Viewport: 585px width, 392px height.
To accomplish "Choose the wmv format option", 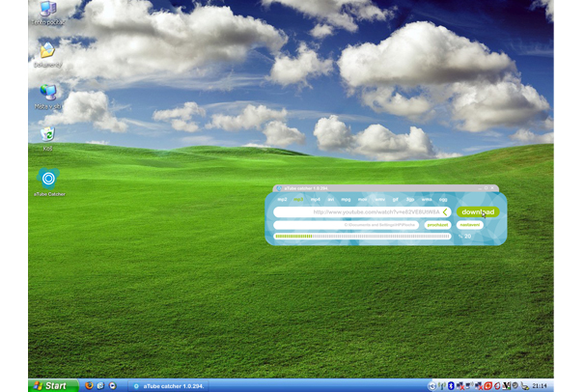I will coord(379,200).
